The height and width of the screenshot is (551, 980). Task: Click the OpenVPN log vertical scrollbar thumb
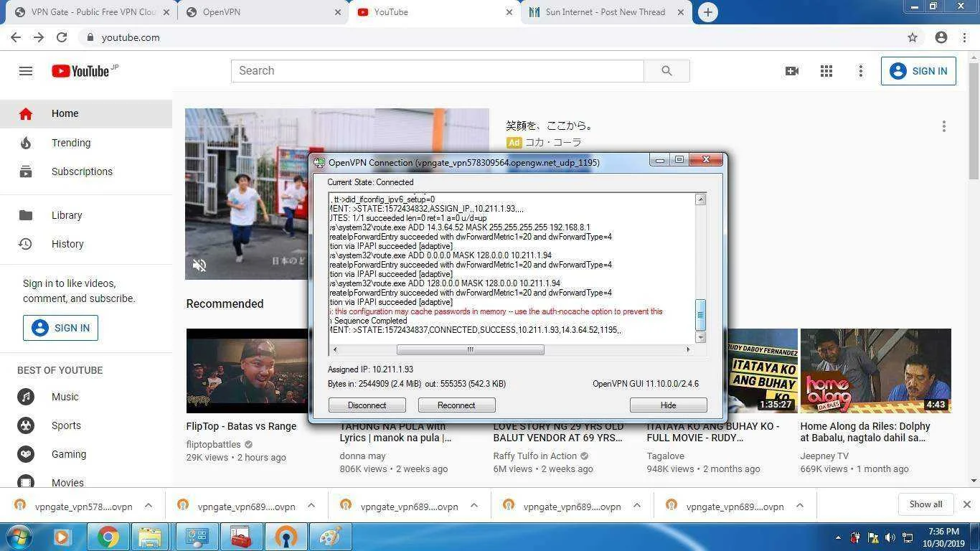700,315
